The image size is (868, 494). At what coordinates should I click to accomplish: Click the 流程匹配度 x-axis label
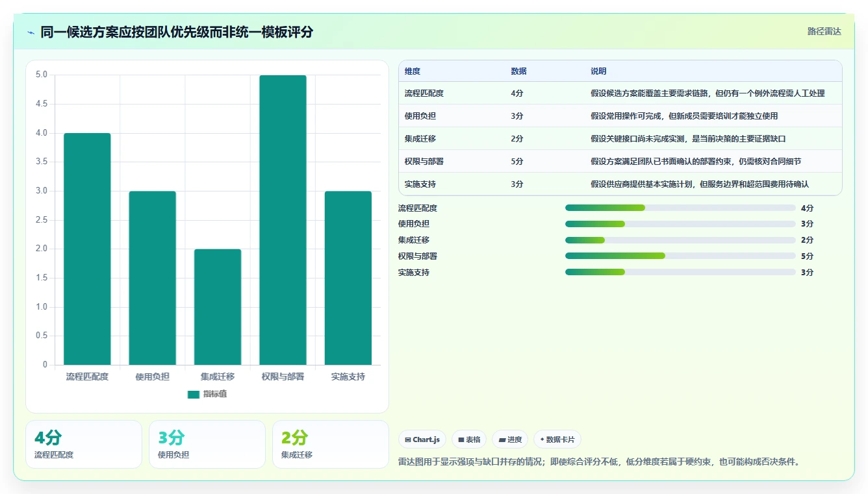87,377
